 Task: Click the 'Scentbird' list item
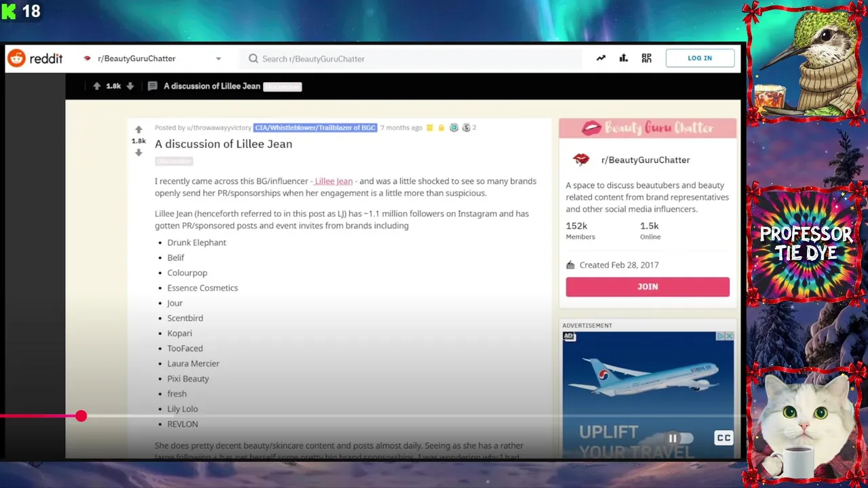pyautogui.click(x=185, y=318)
